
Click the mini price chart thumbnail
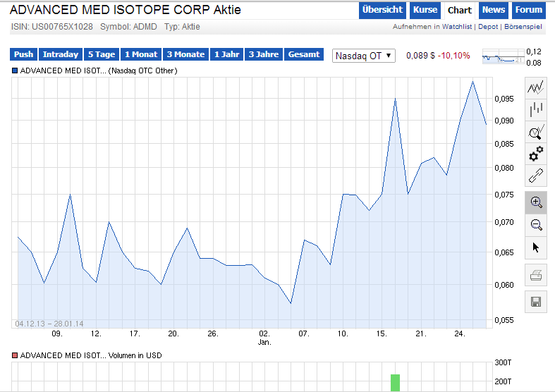503,58
